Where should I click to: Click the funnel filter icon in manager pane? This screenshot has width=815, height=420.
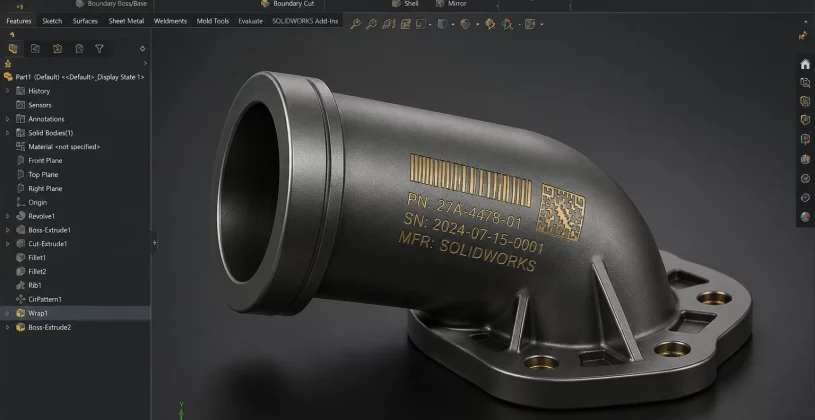click(99, 48)
